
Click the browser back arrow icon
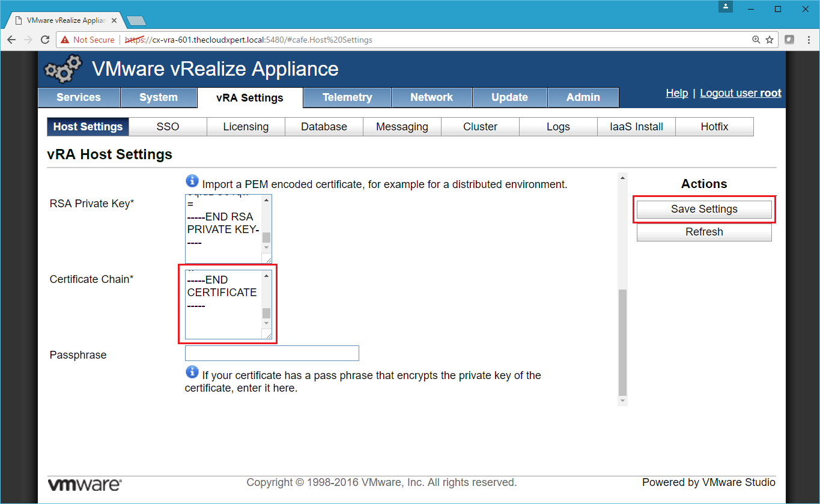pos(11,40)
